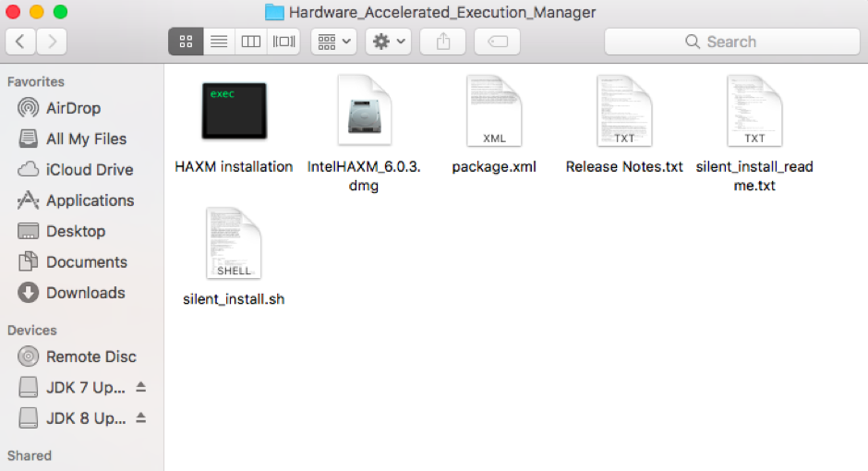Image resolution: width=868 pixels, height=471 pixels.
Task: Click the Applications sidebar icon
Action: [x=29, y=200]
